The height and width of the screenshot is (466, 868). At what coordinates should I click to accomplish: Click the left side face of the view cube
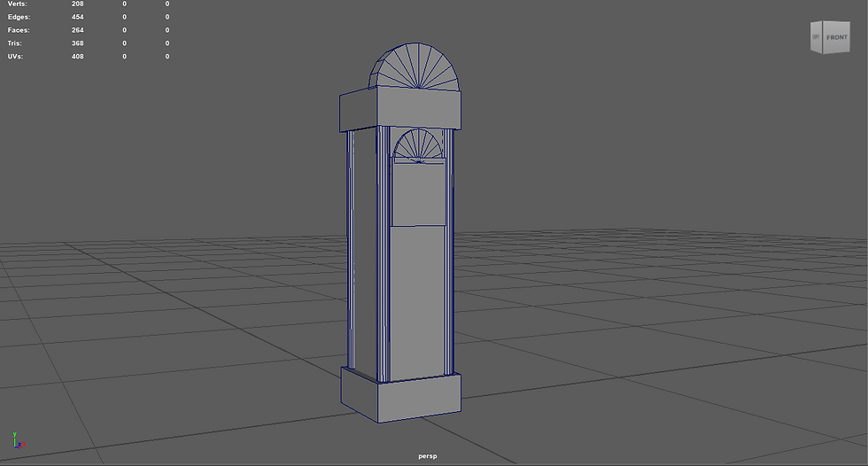(x=816, y=37)
